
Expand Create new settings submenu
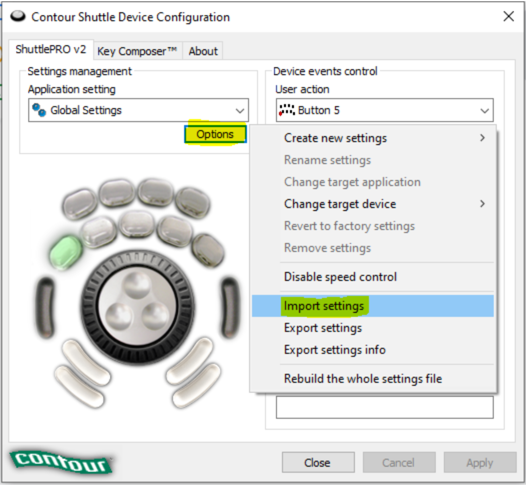[x=373, y=138]
